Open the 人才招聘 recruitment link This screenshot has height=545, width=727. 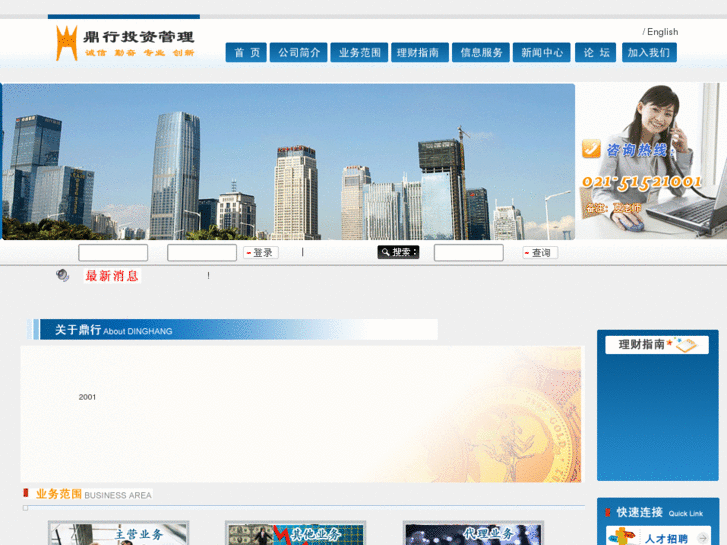click(x=666, y=539)
